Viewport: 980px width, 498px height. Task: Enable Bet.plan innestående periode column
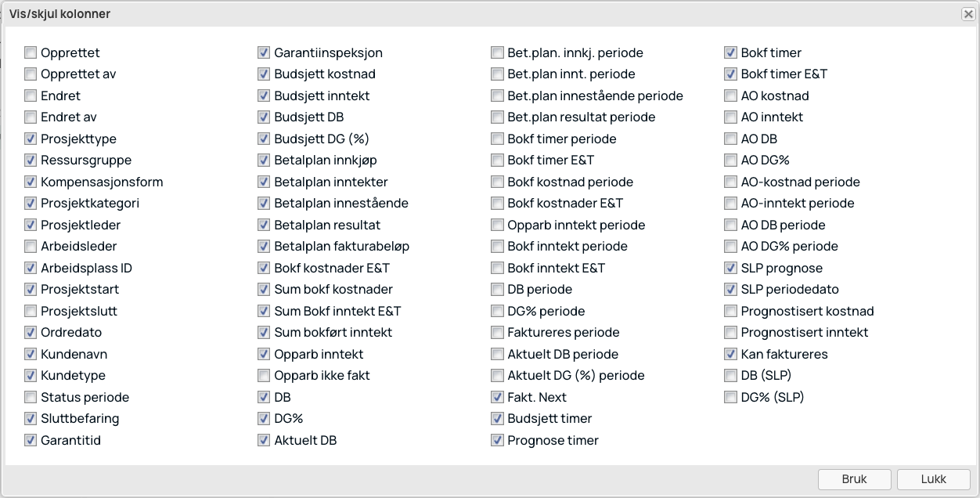point(497,96)
